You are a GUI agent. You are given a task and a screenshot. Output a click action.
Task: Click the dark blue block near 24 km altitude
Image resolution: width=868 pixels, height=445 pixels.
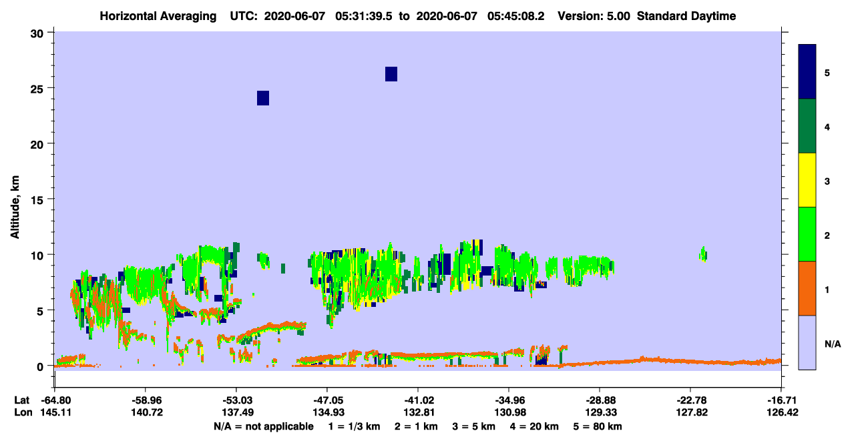[x=263, y=98]
